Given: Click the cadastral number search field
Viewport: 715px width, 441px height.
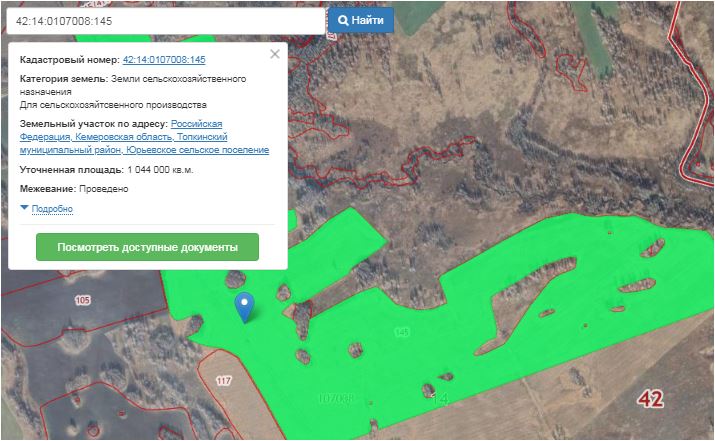Looking at the screenshot, I should pyautogui.click(x=165, y=20).
